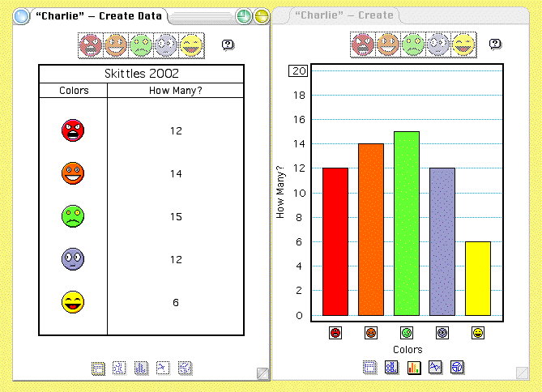Screen dimensions: 542x392
Task: Switch to table view in graph window
Action: pos(370,368)
